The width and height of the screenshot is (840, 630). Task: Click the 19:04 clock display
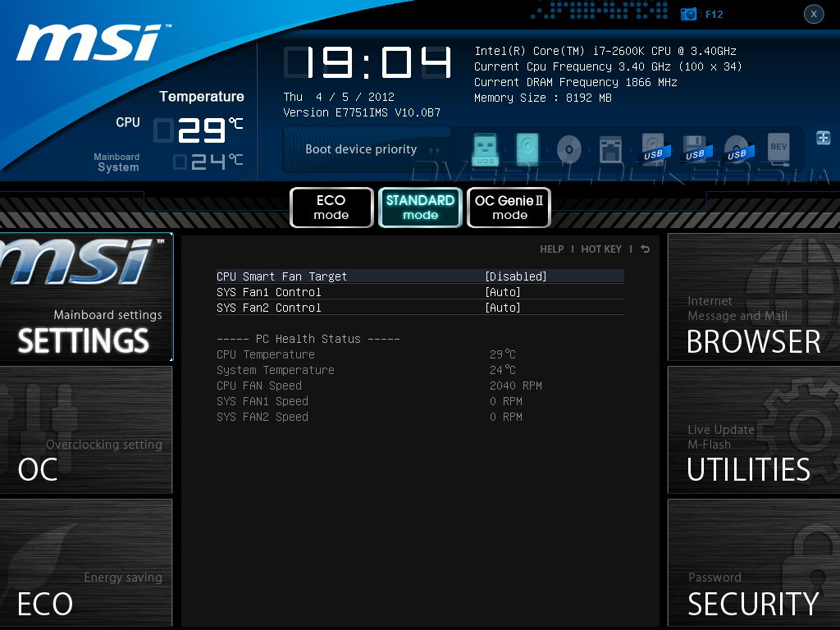(x=367, y=62)
